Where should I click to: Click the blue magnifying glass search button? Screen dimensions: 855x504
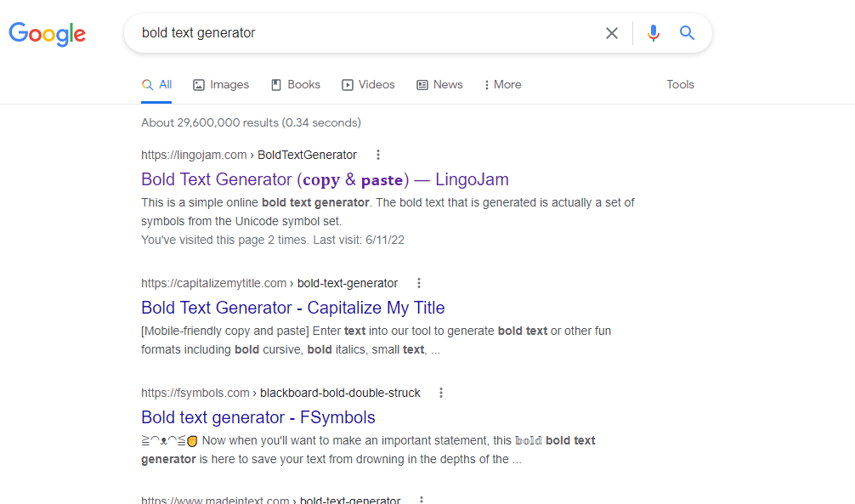[x=688, y=33]
